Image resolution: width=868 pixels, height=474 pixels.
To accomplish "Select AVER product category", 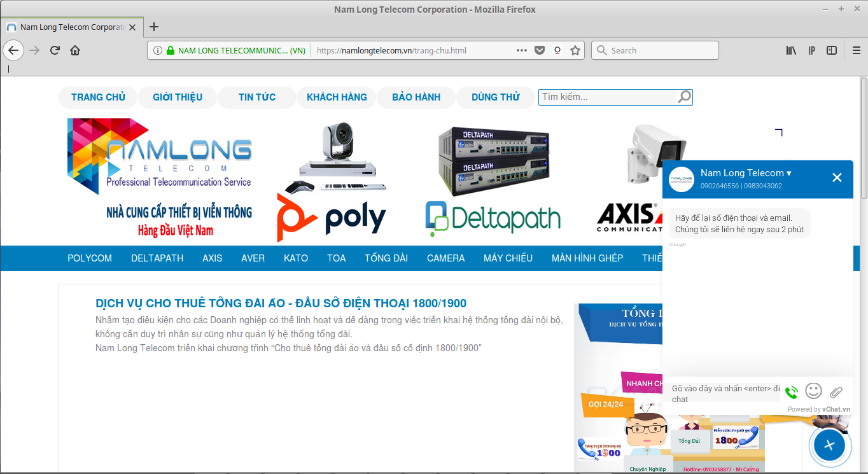I will (x=253, y=258).
